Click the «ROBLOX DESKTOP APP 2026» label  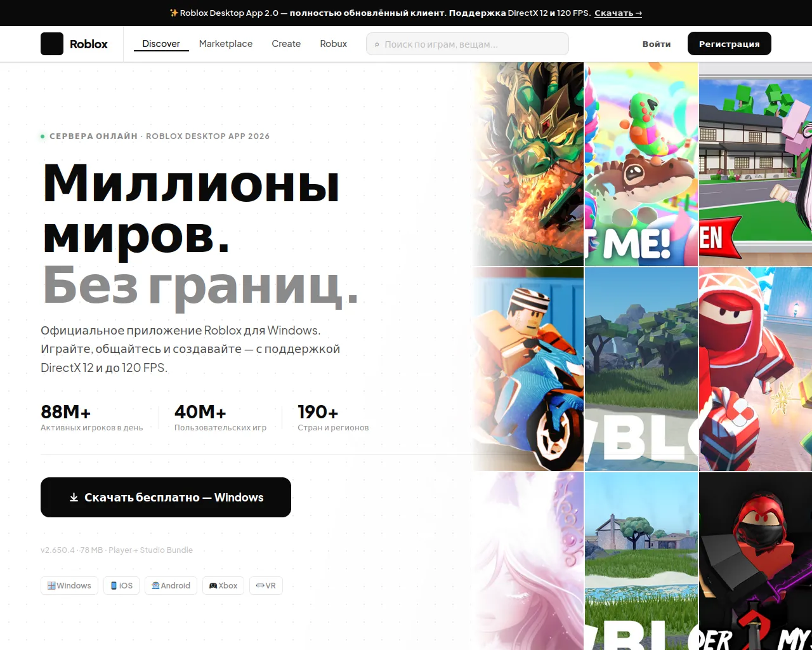point(208,136)
